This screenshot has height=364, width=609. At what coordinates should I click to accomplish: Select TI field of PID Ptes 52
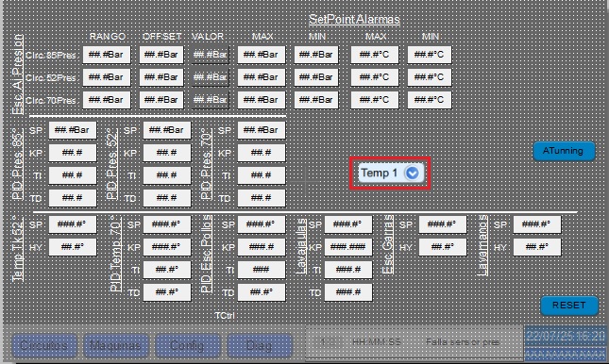pos(166,175)
